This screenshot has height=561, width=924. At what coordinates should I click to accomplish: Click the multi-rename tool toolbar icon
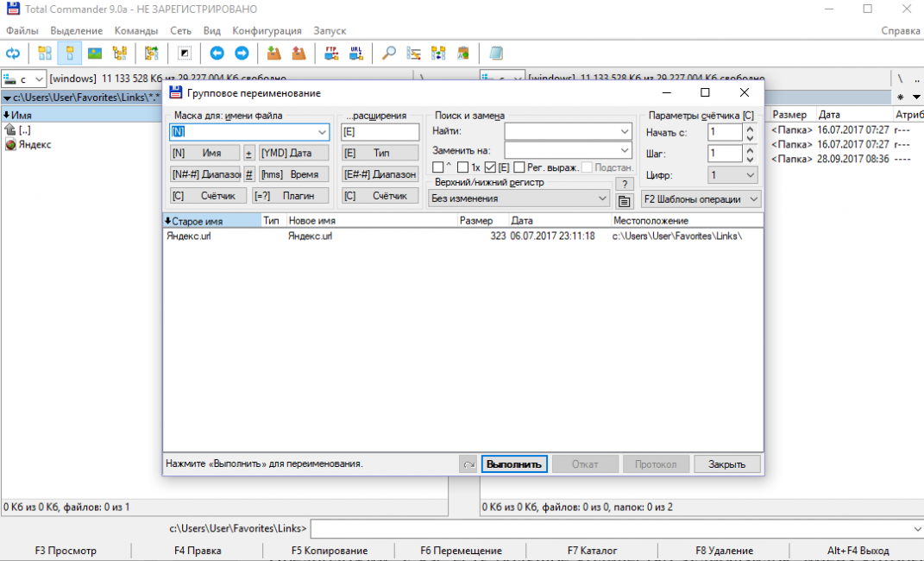pyautogui.click(x=413, y=54)
